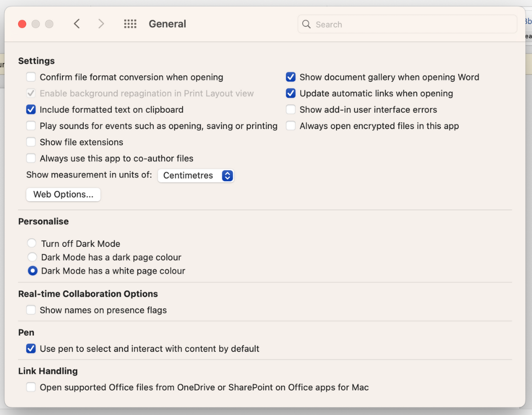
Task: Enable always use this app to co-author files
Action: [31, 158]
